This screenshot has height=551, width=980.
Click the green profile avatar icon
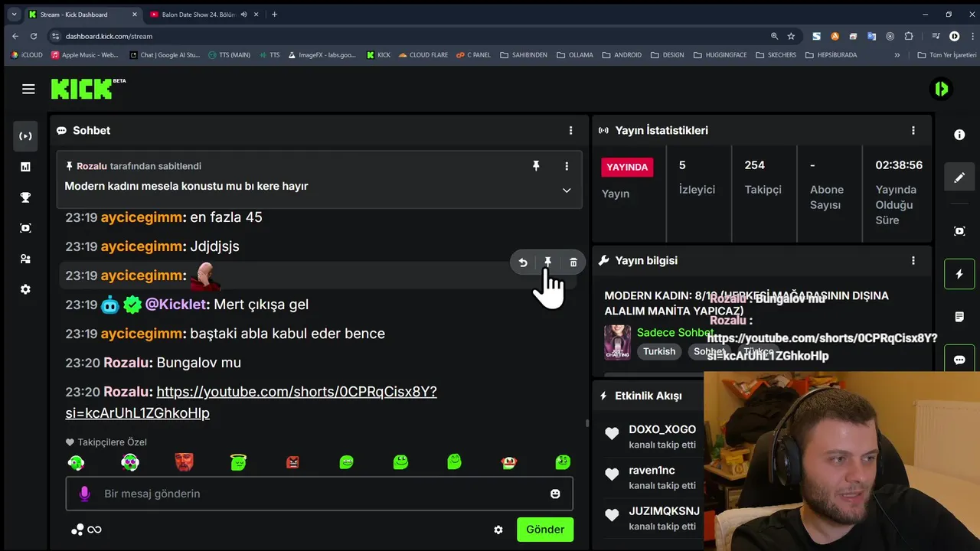click(941, 89)
